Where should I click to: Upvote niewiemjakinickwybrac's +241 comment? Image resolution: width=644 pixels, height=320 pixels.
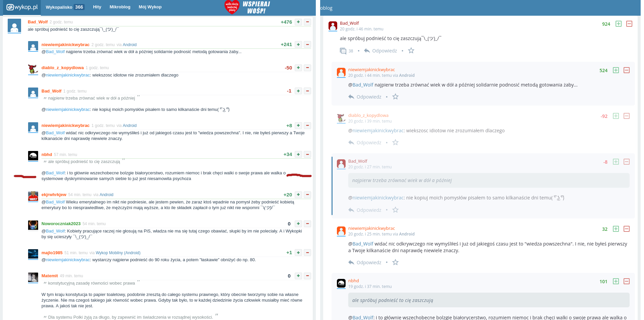(298, 44)
